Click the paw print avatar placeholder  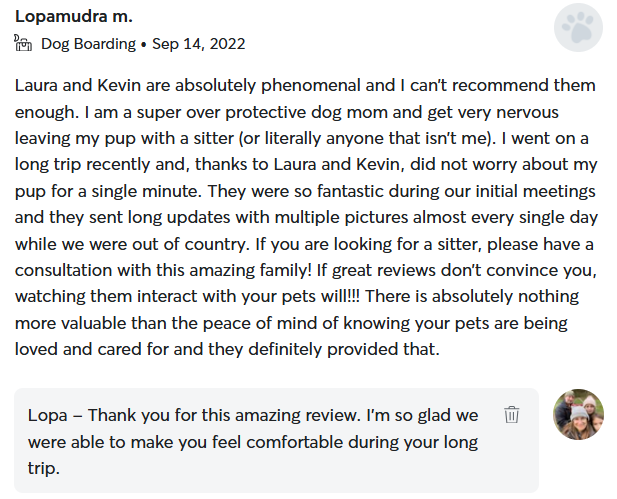pos(578,28)
